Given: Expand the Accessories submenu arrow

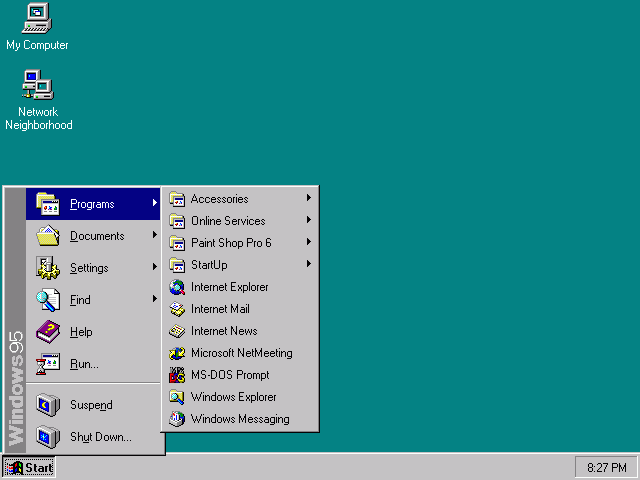Looking at the screenshot, I should click(x=309, y=198).
